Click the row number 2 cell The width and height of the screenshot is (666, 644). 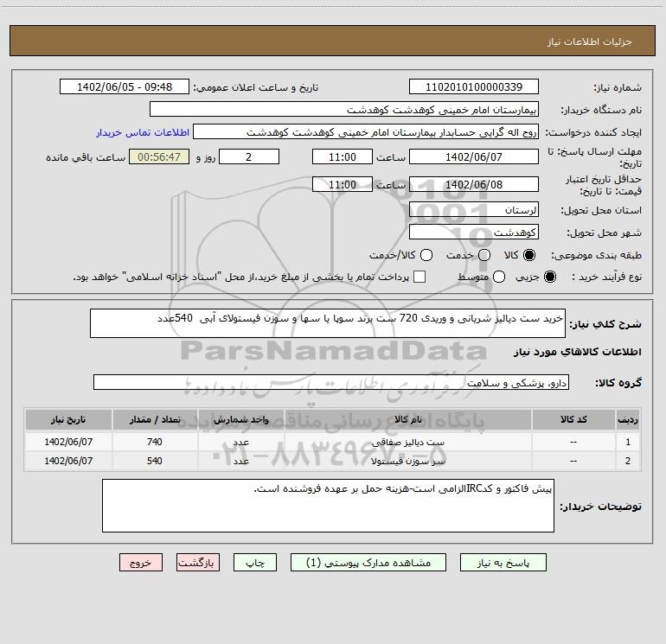tap(628, 461)
